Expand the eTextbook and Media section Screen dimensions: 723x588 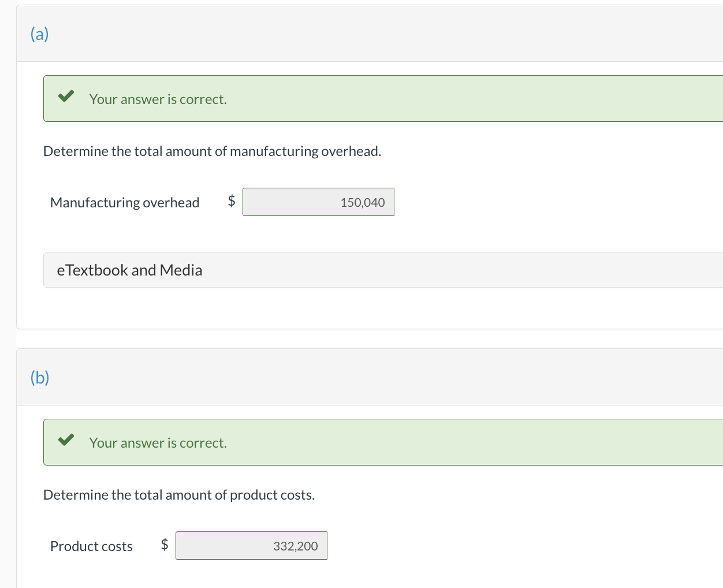(x=129, y=270)
